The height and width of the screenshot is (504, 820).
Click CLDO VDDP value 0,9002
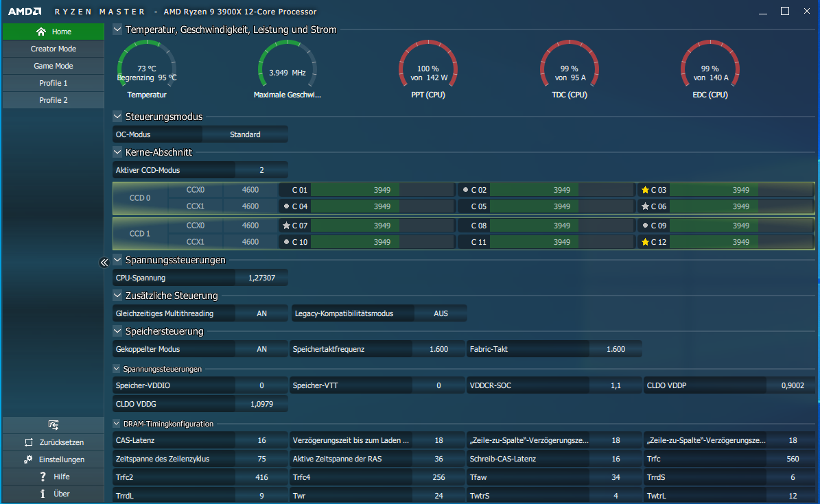click(x=793, y=385)
